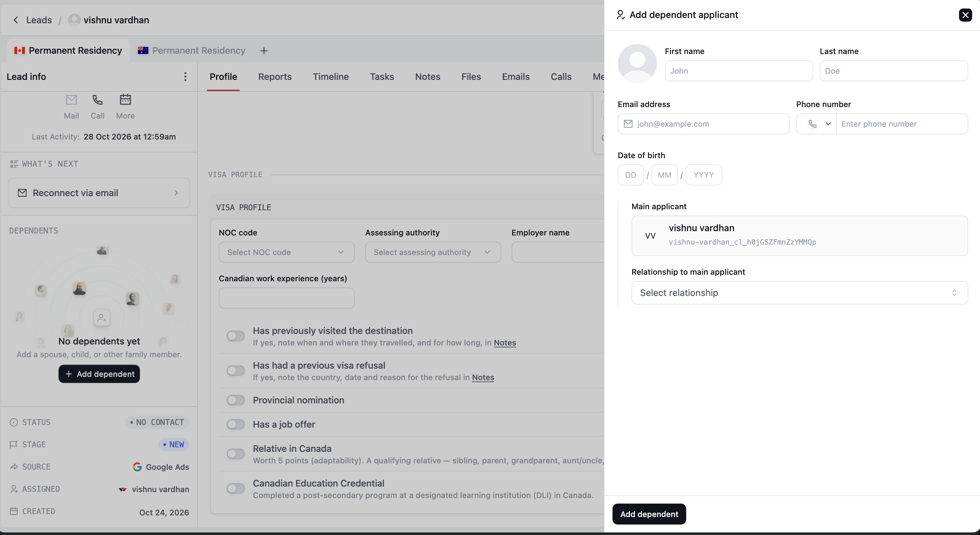Screen dimensions: 980x535
Task: Start a call with the Call icon
Action: click(97, 100)
